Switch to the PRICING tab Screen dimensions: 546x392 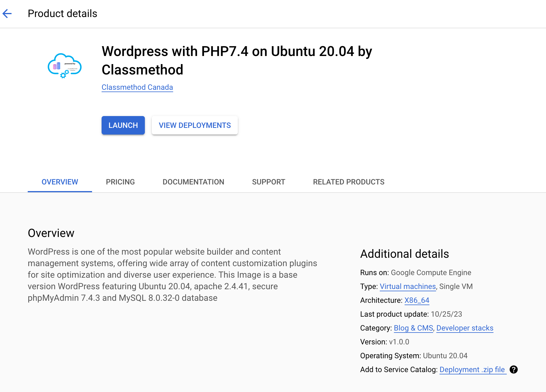click(120, 182)
